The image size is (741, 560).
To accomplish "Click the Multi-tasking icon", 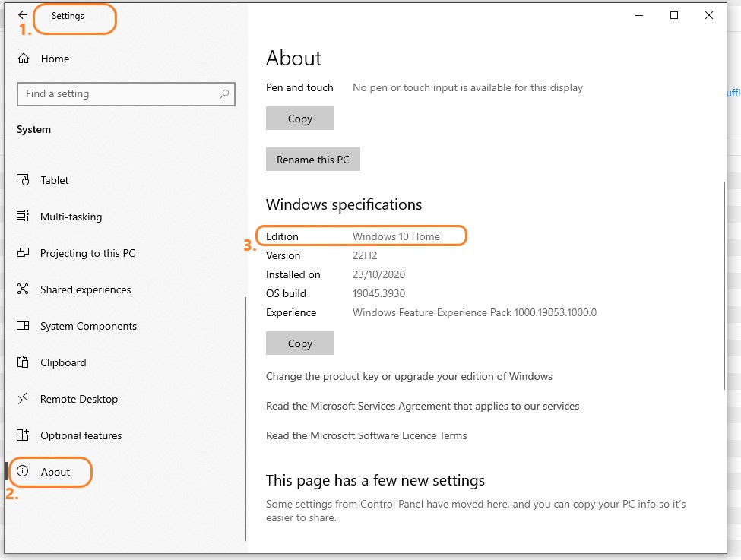I will tap(23, 216).
